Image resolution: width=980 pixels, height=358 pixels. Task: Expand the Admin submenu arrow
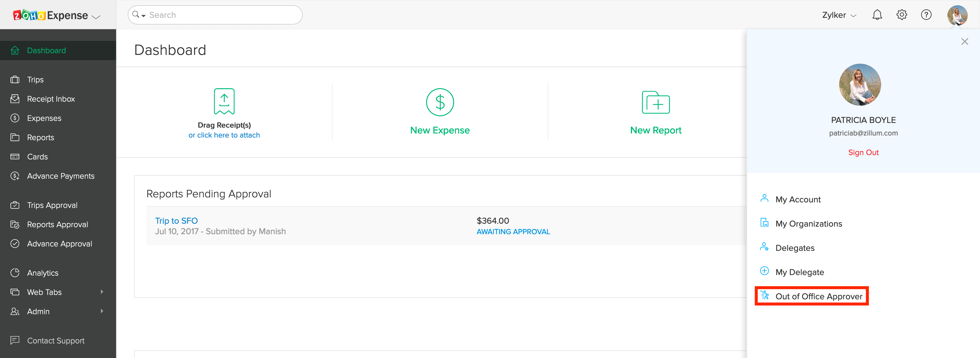[x=101, y=311]
